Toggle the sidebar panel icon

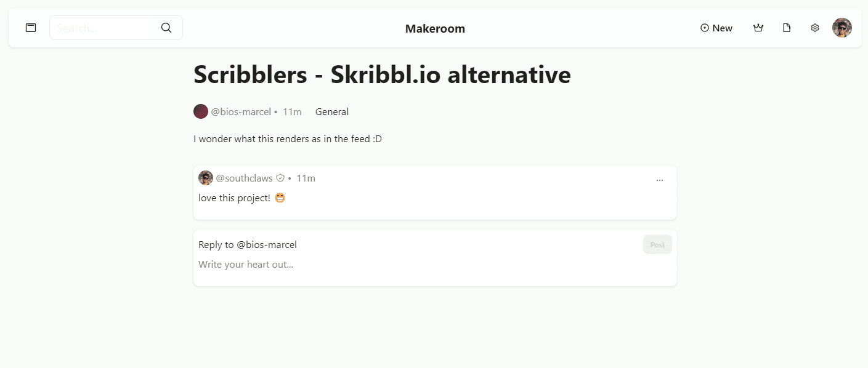coord(31,28)
